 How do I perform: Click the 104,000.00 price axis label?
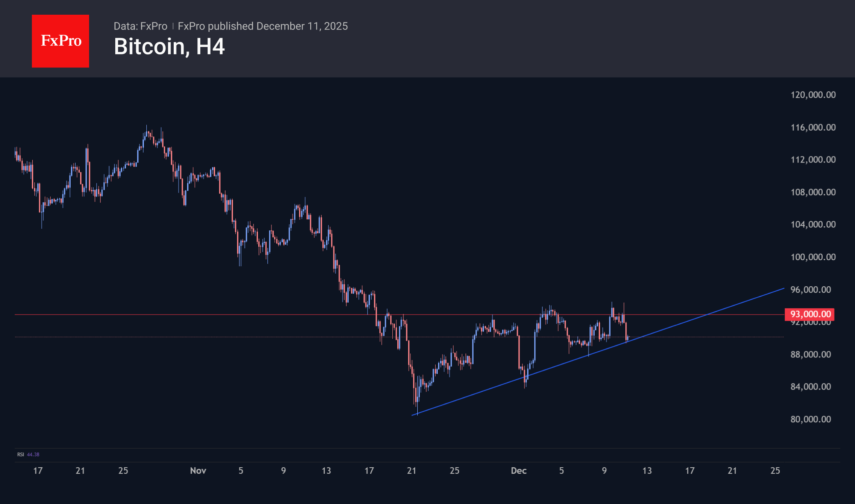(x=813, y=224)
